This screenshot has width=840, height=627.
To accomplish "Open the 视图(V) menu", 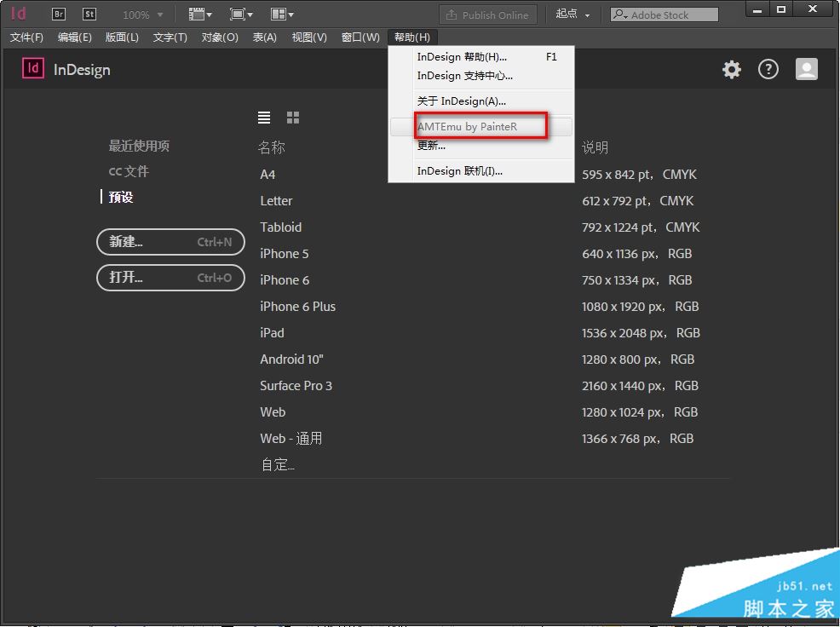I will (309, 37).
